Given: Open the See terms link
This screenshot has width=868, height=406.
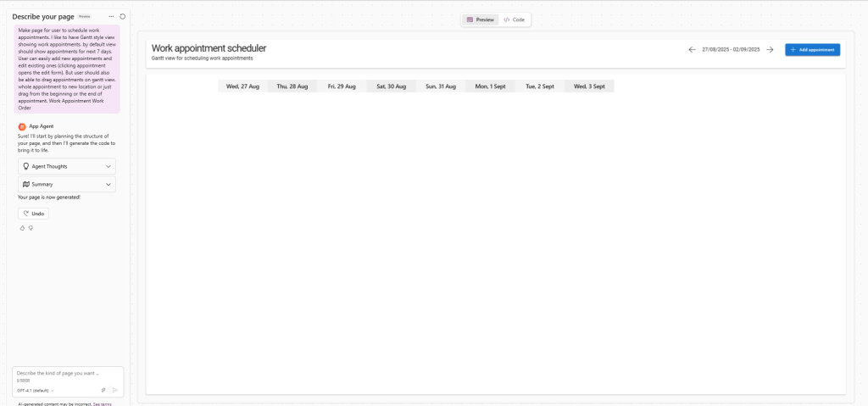Looking at the screenshot, I should tap(102, 404).
